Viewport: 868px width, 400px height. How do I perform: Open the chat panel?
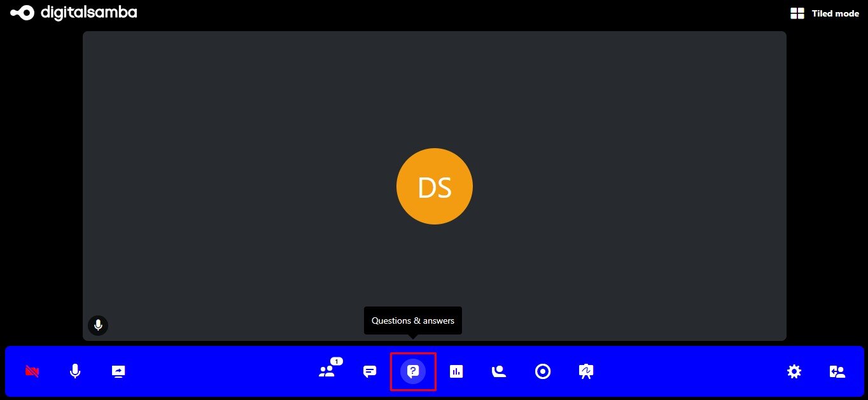[369, 371]
